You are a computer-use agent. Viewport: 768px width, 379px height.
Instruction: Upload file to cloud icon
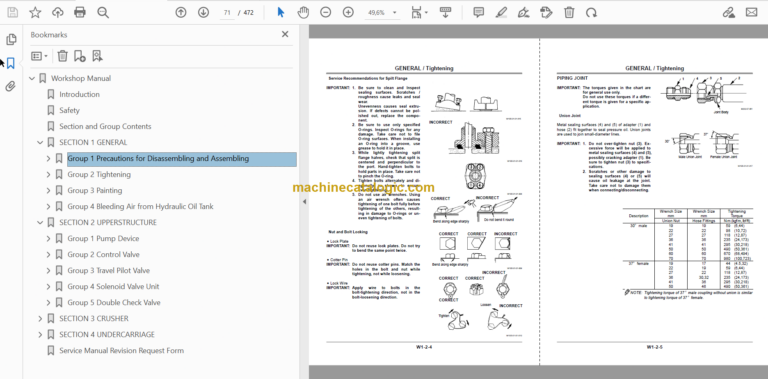click(58, 12)
